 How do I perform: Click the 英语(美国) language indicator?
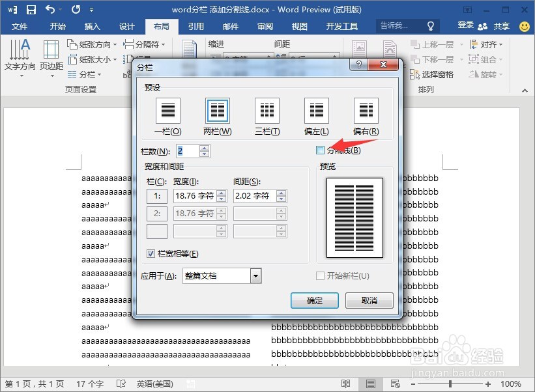[155, 384]
